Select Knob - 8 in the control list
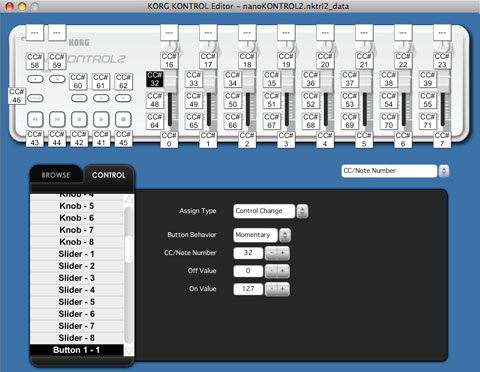Viewport: 480px width, 372px height. click(x=77, y=242)
